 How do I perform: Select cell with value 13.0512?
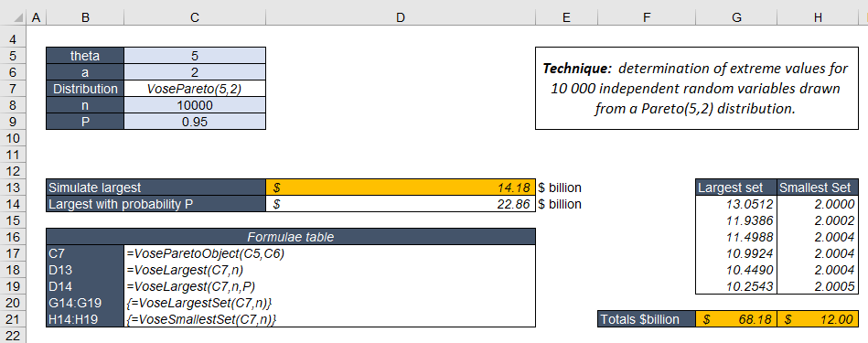pyautogui.click(x=736, y=204)
